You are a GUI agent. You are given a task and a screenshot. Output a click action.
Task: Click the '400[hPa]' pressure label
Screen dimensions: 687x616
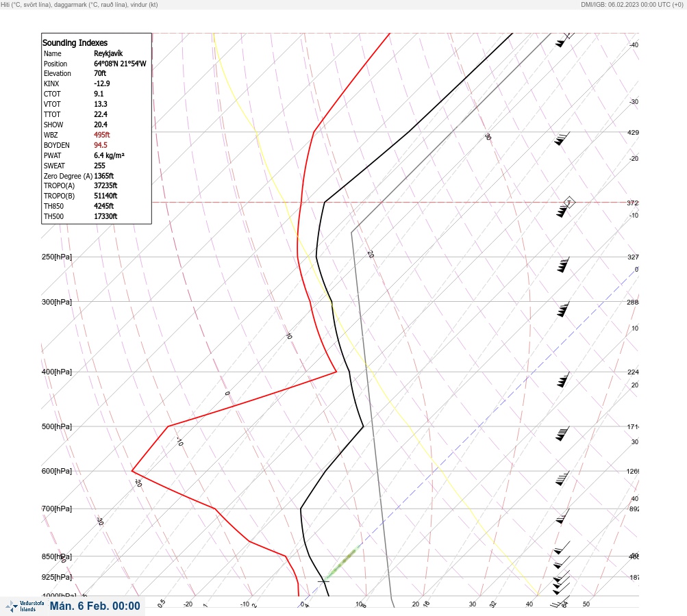click(x=57, y=372)
